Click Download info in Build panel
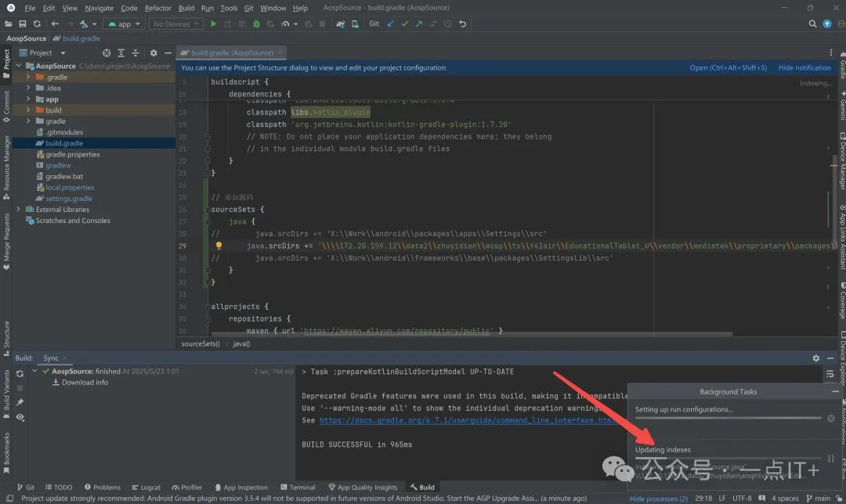 85,382
